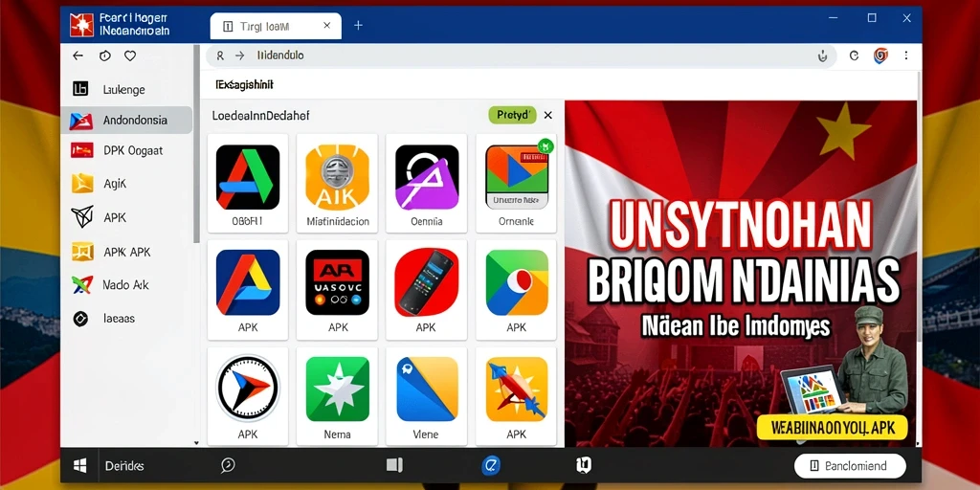Open the green star Nema app
This screenshot has height=490, width=980.
coord(338,389)
